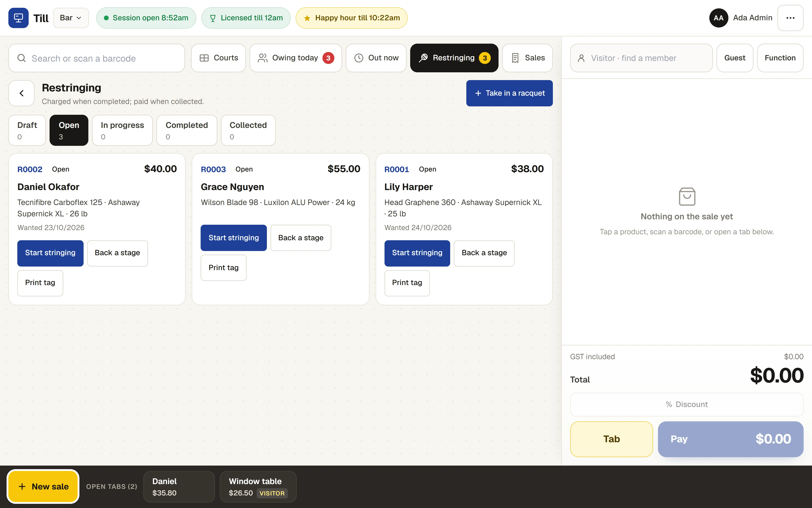Select the Restringing tab

tap(454, 58)
